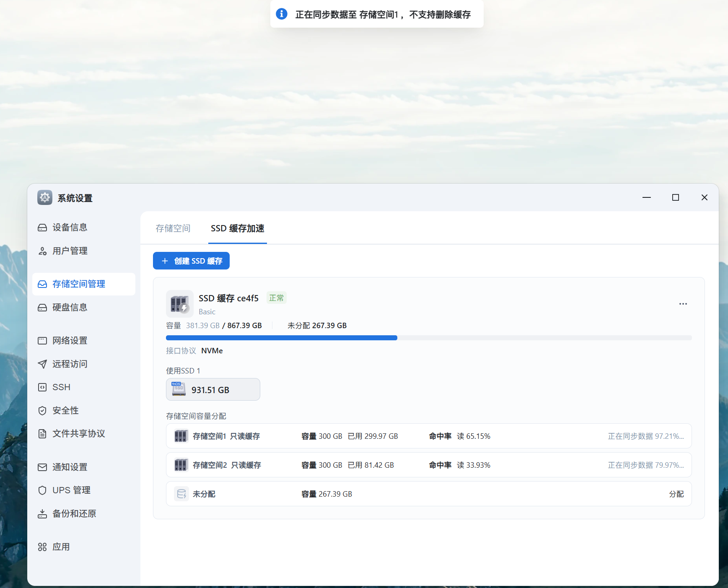Select the 存储空间2 只读缓存 row
728x588 pixels.
tap(429, 465)
